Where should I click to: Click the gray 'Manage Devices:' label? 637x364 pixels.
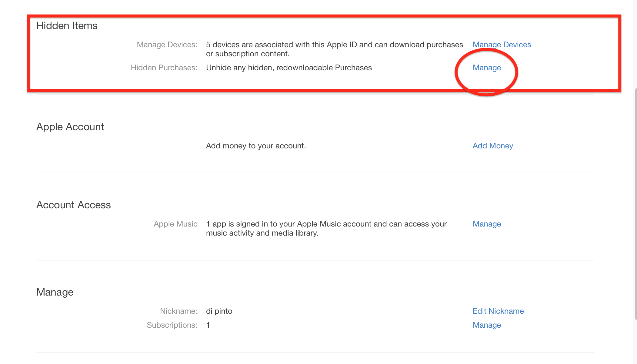point(167,45)
